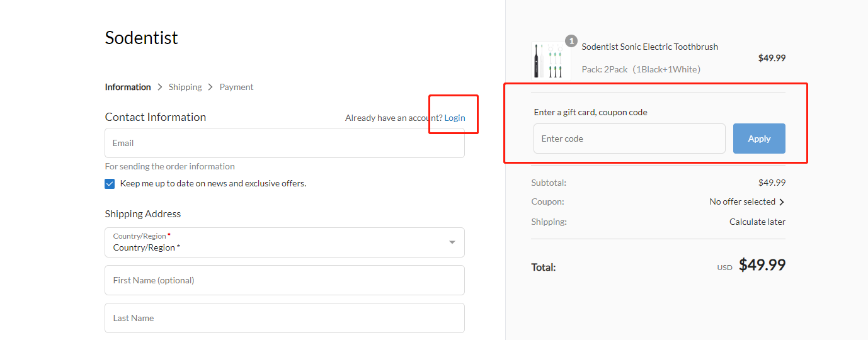The height and width of the screenshot is (340, 868).
Task: Open the Sodentist store home link
Action: click(x=141, y=38)
